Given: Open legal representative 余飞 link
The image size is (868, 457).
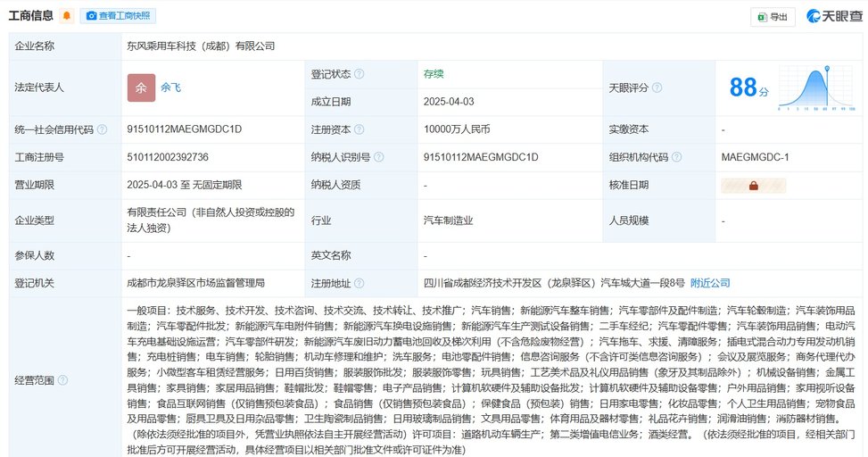Looking at the screenshot, I should tap(170, 87).
